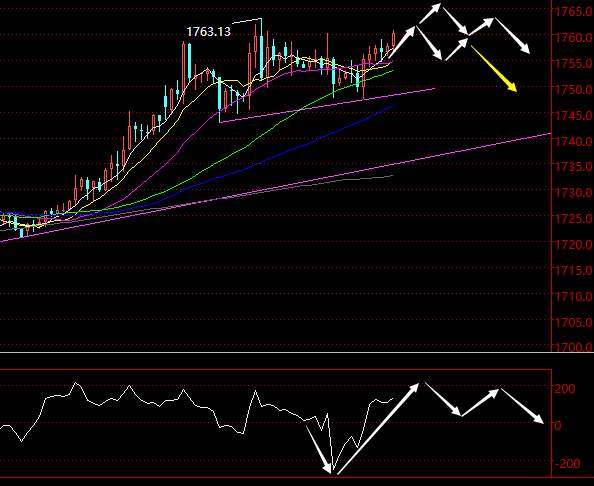Select the 1715.0 price axis label

pyautogui.click(x=574, y=270)
